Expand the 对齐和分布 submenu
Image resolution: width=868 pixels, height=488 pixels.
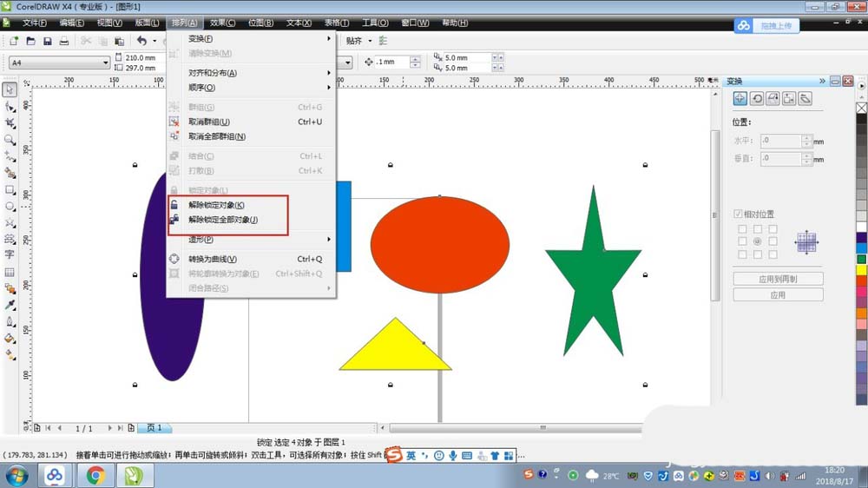[251, 73]
